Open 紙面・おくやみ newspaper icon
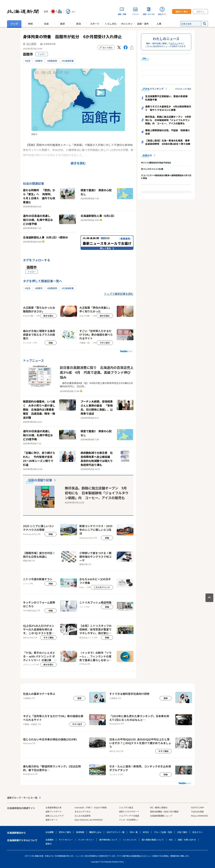Viewport: 215px width, 868px height. (149, 9)
